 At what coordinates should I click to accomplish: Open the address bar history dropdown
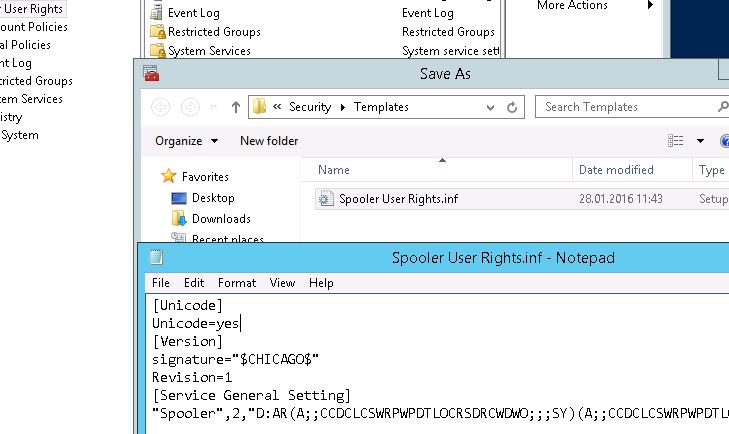(x=490, y=107)
